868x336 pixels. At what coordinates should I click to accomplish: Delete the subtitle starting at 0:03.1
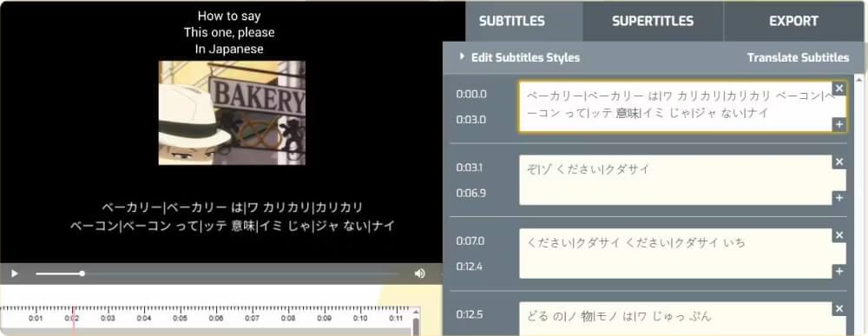click(839, 161)
